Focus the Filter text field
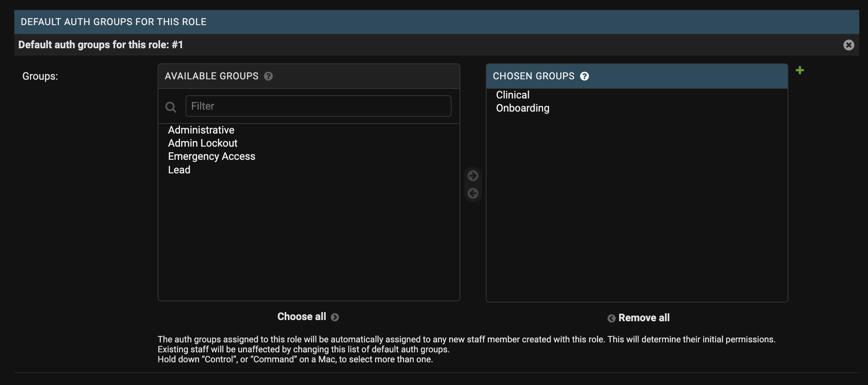868x385 pixels. (318, 106)
